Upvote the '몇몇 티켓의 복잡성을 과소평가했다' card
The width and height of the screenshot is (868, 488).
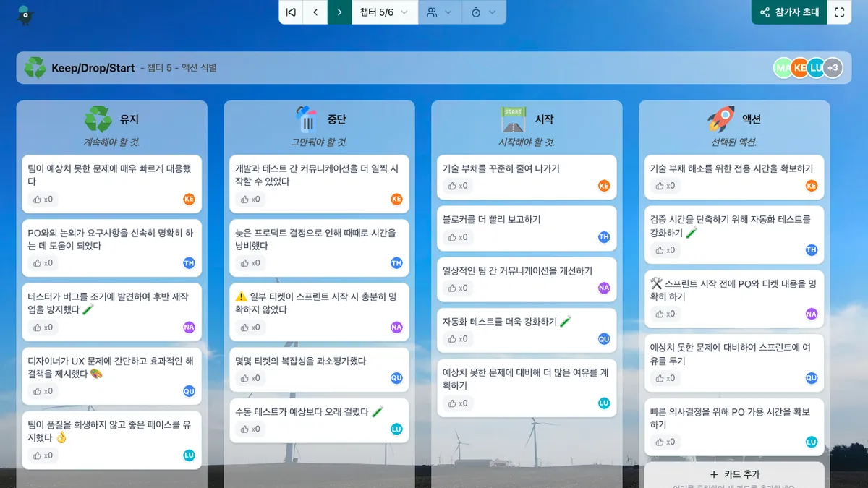point(250,378)
